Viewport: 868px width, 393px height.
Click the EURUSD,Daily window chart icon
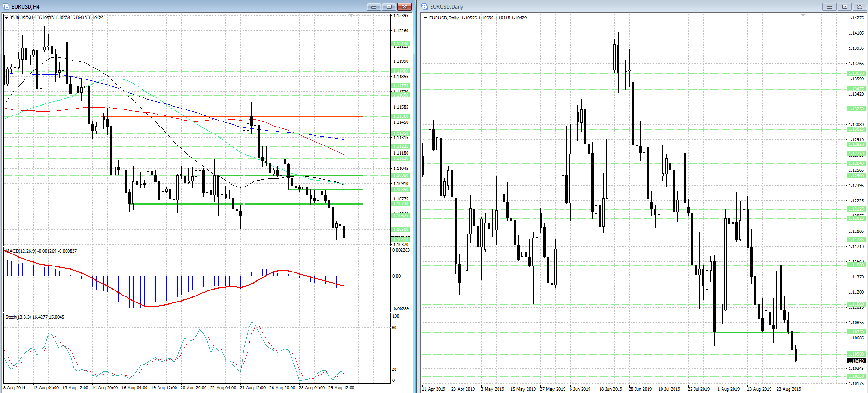pyautogui.click(x=425, y=6)
